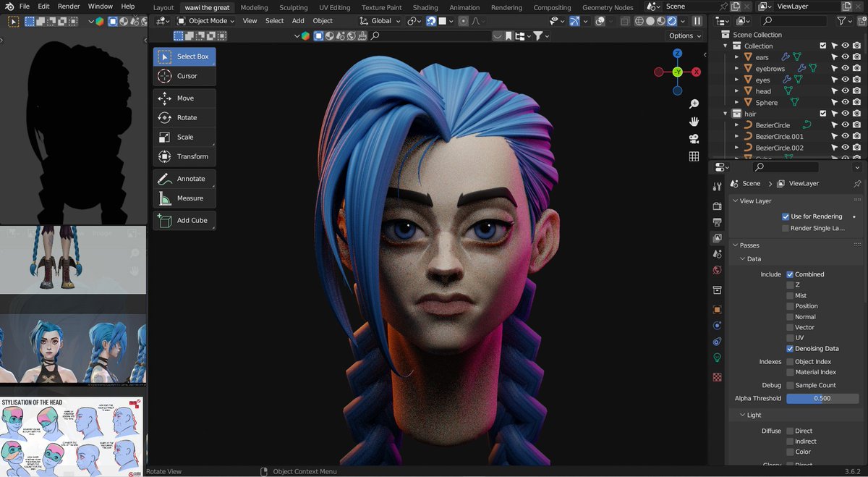Switch to the Sculpting workspace tab
The width and height of the screenshot is (868, 477).
click(293, 7)
